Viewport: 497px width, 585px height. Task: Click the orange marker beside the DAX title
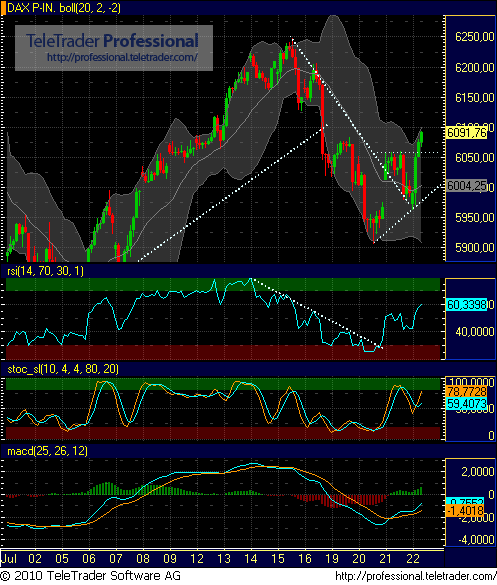(x=3, y=8)
